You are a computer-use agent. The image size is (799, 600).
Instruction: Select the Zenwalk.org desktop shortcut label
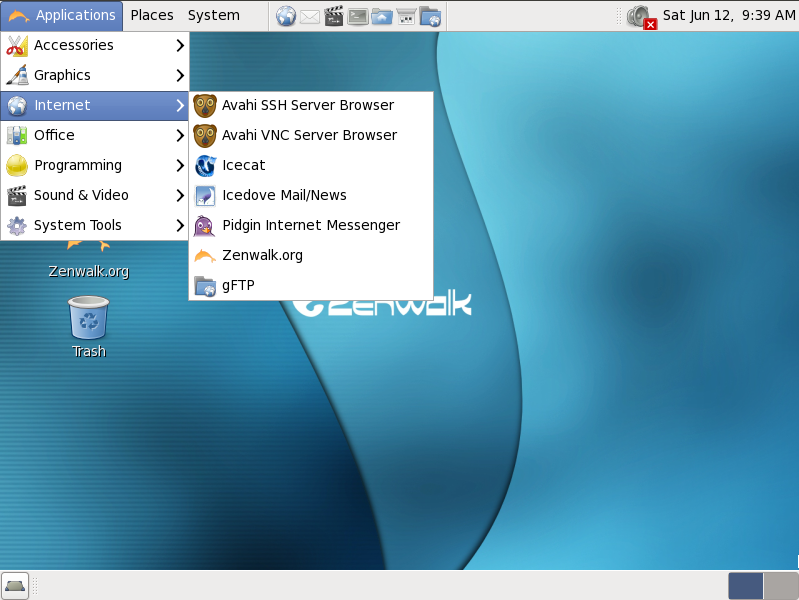89,271
